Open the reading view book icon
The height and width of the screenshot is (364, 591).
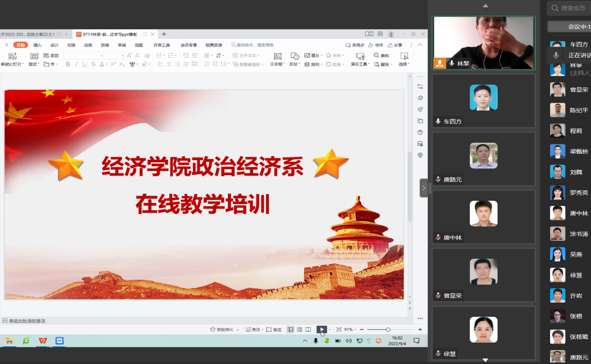coord(308,330)
